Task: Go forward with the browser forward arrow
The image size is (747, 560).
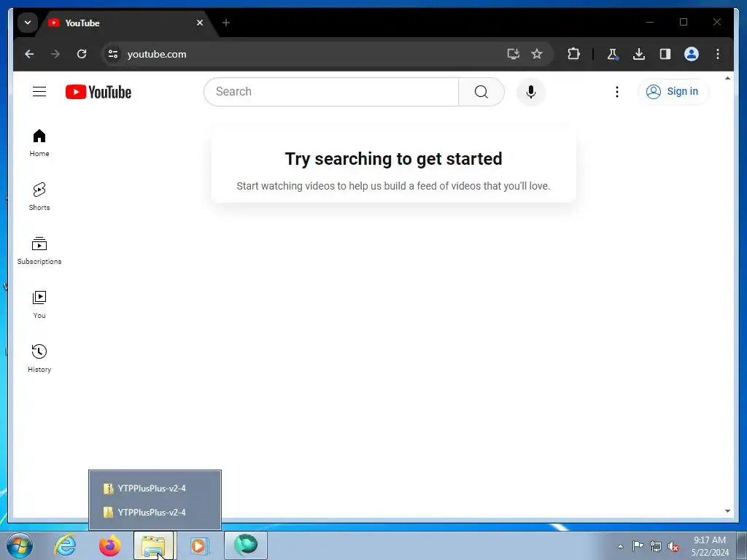Action: point(55,54)
